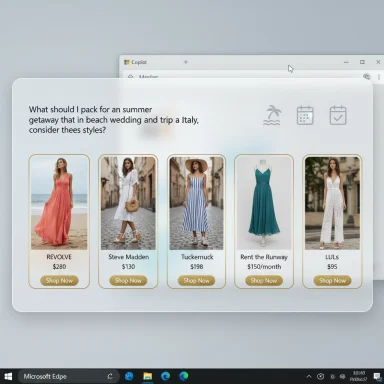The image size is (384, 384).
Task: Close the Copilot browser window
Action: point(378,62)
